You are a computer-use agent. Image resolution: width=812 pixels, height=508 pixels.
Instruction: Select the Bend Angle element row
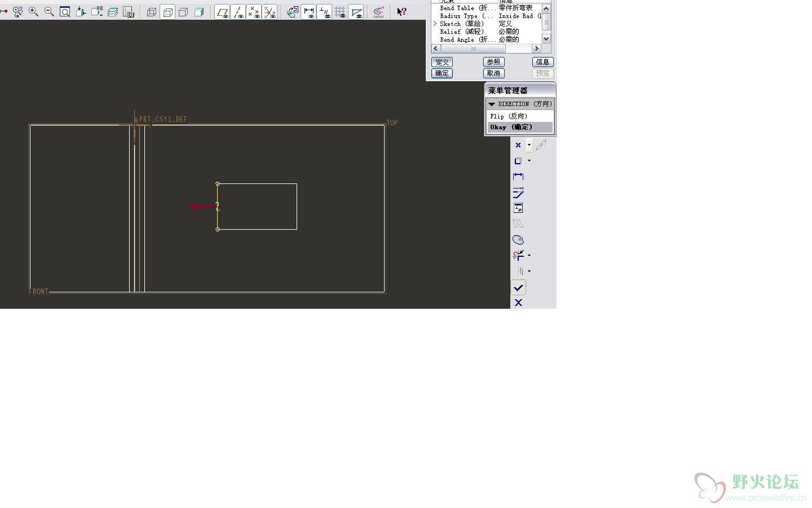click(x=487, y=40)
